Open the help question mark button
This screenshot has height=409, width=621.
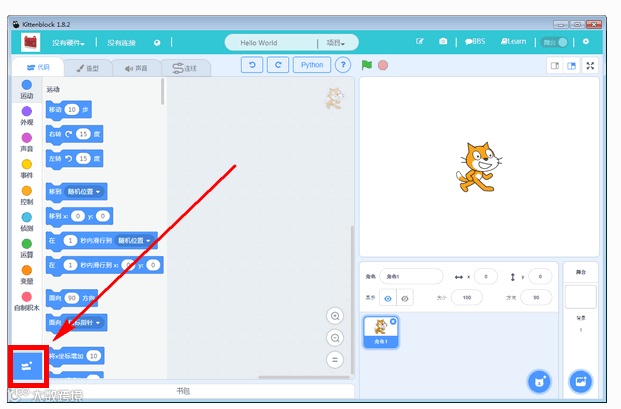(343, 65)
